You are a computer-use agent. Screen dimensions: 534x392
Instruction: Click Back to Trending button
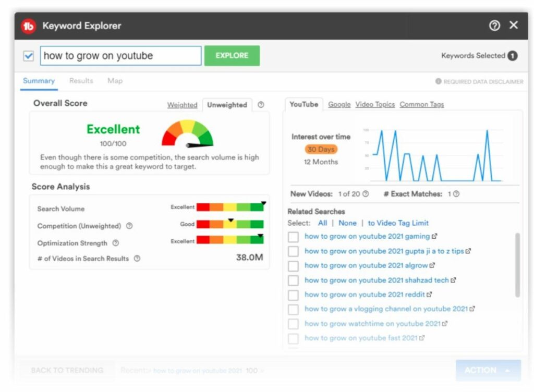(x=67, y=370)
